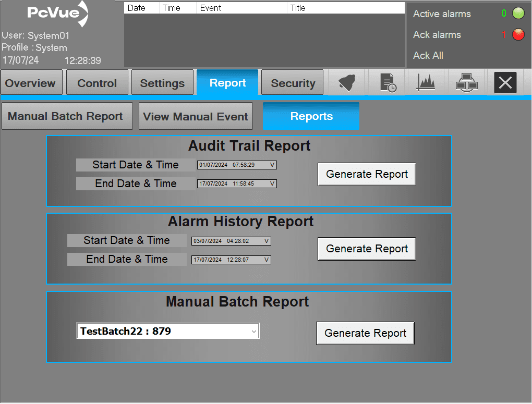Switch to the Overview tab
This screenshot has height=404, width=532.
pyautogui.click(x=31, y=83)
